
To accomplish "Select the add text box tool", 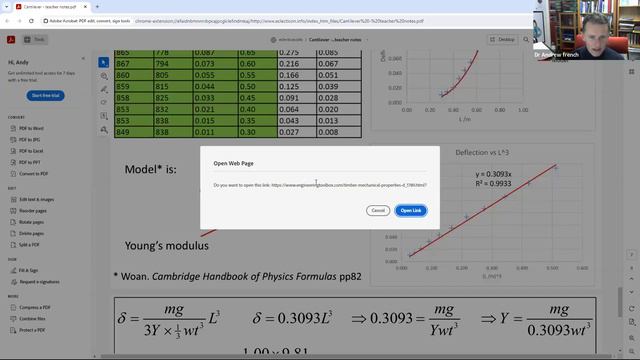I will (x=104, y=116).
